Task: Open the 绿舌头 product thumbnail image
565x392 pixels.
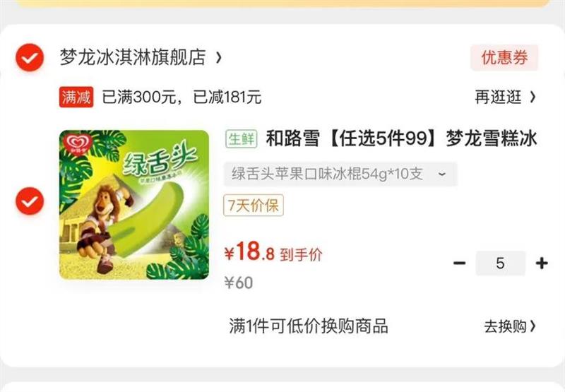Action: [x=134, y=205]
